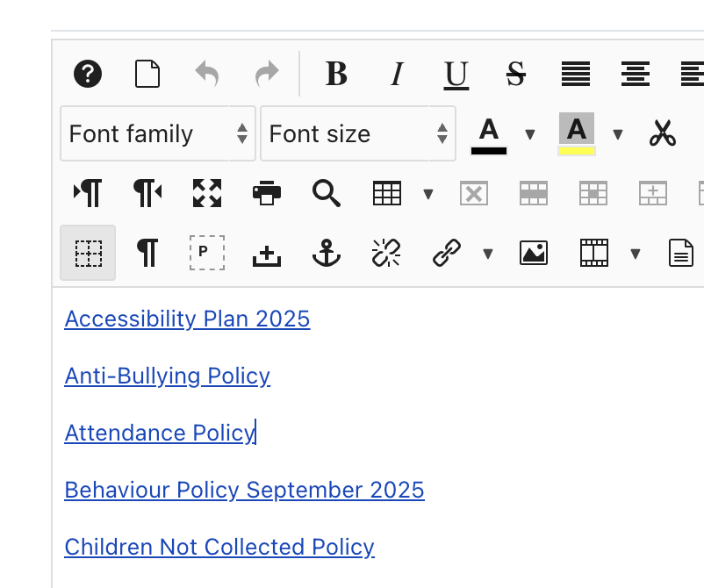Toggle fullscreen editor mode

207,193
